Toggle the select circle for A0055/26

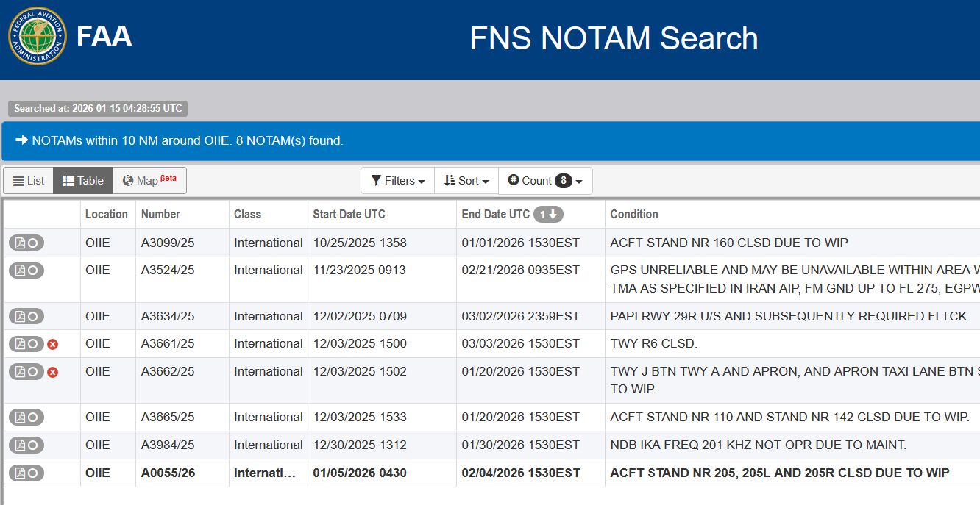tap(33, 473)
